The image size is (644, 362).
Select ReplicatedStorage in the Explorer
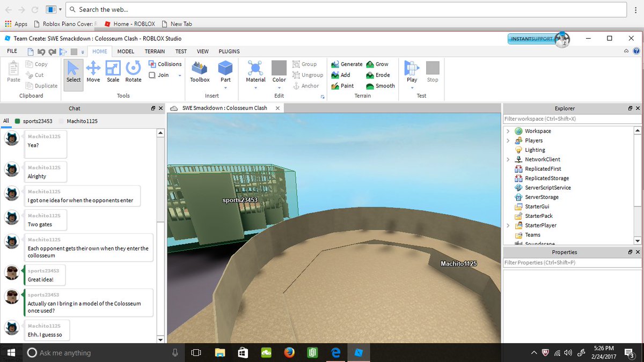click(x=541, y=178)
